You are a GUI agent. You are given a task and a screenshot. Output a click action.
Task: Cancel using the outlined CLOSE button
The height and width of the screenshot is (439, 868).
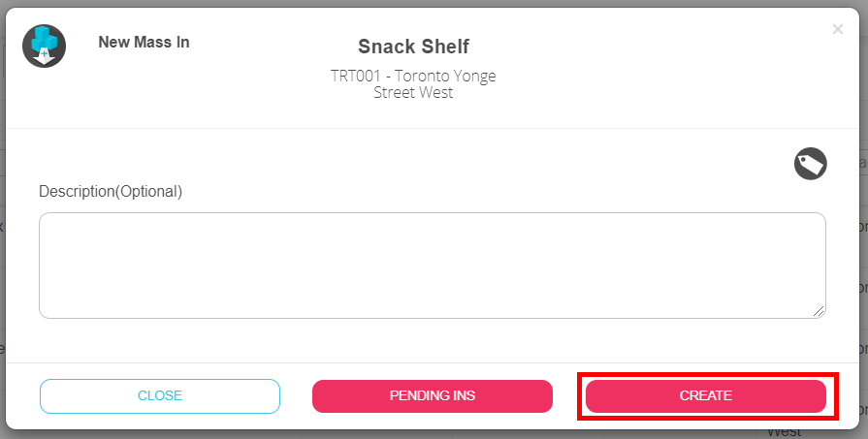click(160, 395)
